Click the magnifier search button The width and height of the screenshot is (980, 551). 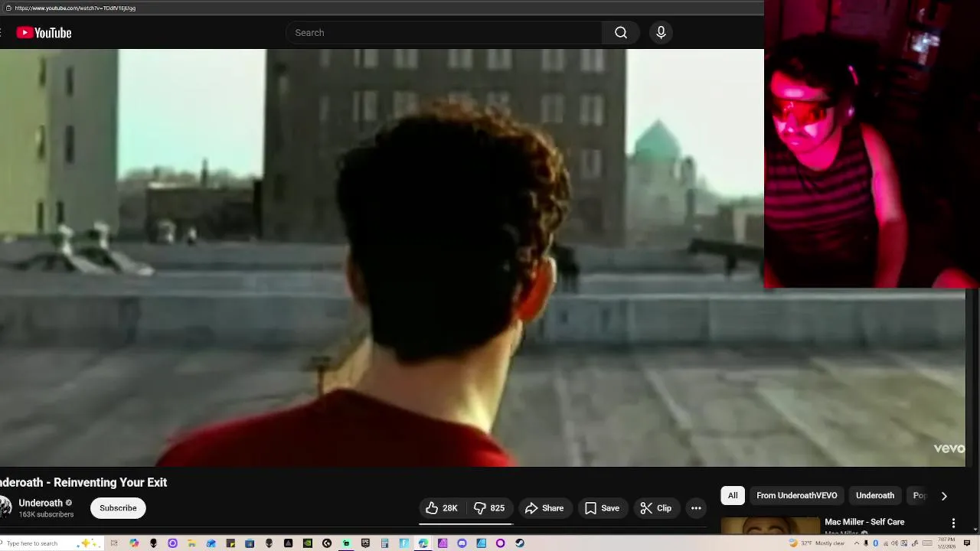(621, 33)
